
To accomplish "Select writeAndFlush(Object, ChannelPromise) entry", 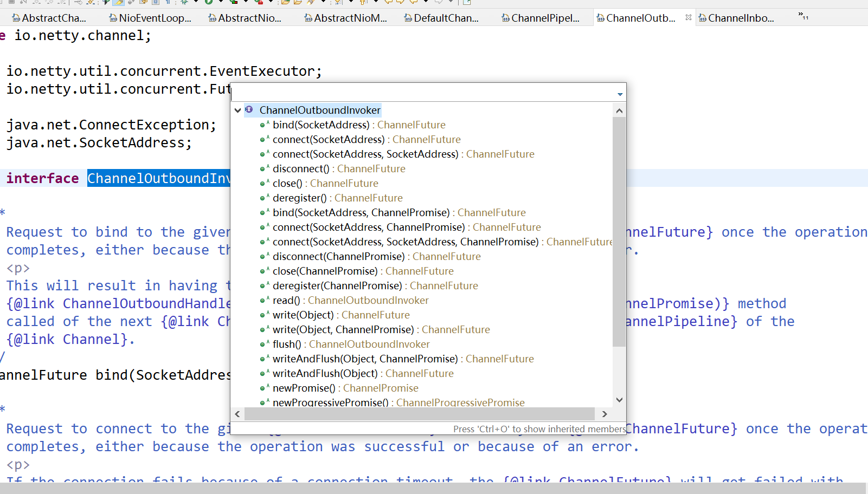I will tap(397, 359).
